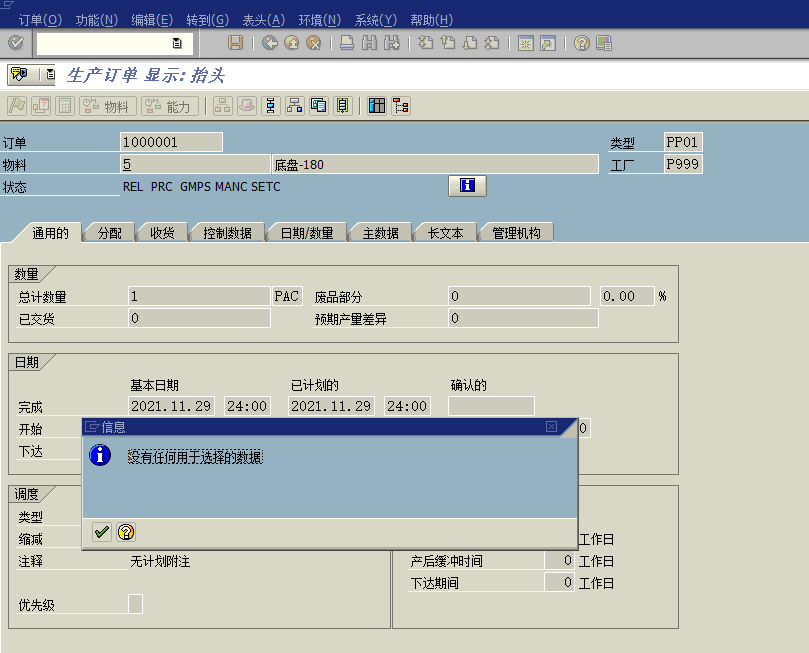809x653 pixels.
Task: Click the yellow Exit arrow icon
Action: coord(292,43)
